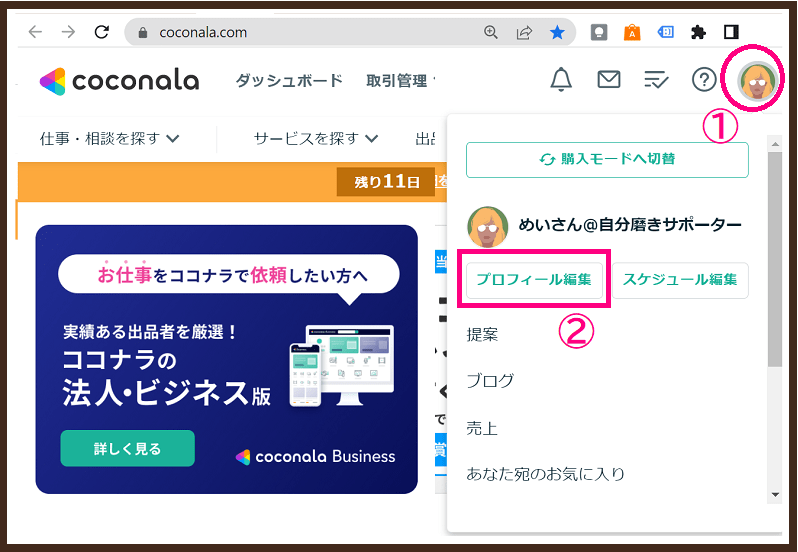Open notifications bell
The width and height of the screenshot is (798, 552).
(x=561, y=79)
